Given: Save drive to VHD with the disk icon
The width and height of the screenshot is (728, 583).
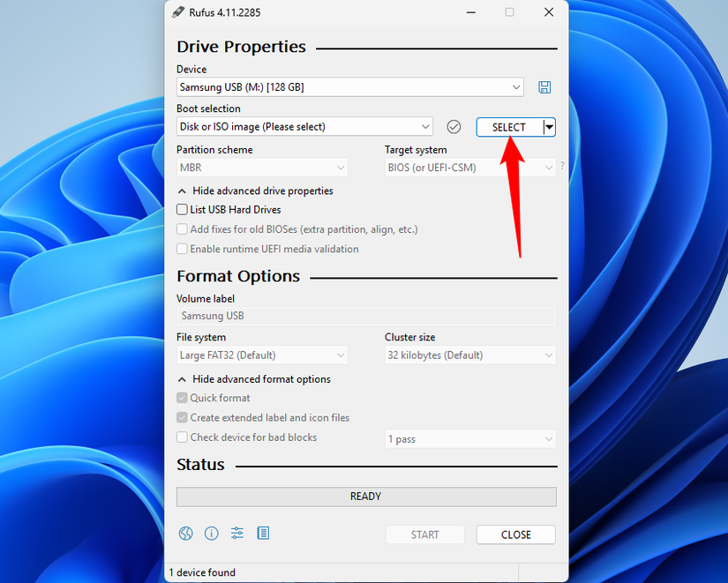Looking at the screenshot, I should click(544, 86).
